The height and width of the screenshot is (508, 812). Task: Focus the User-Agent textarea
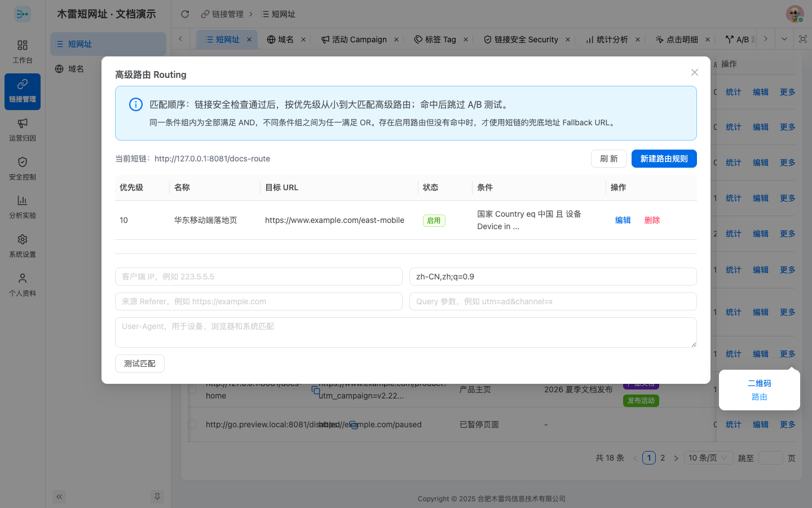click(406, 332)
